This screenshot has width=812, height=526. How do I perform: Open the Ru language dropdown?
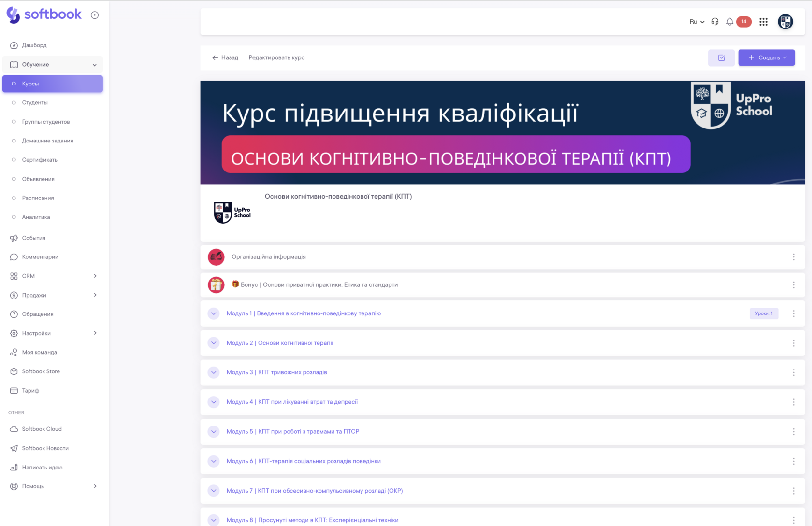point(696,22)
